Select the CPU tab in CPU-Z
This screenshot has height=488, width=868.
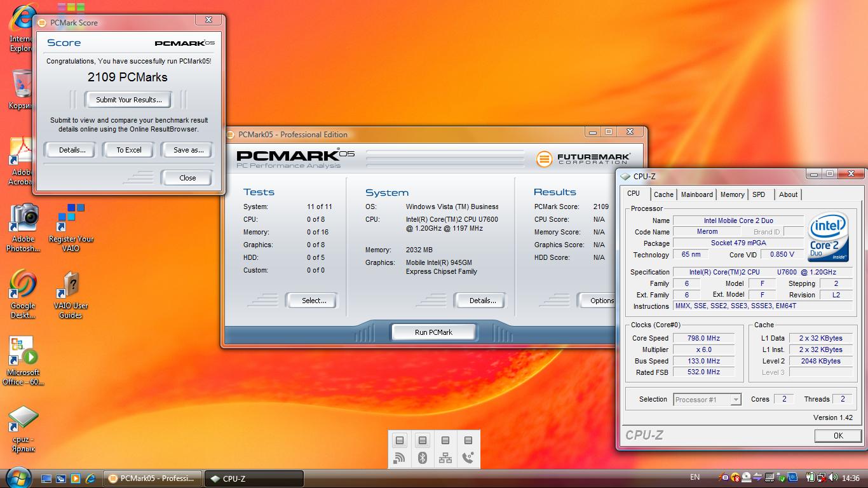pyautogui.click(x=634, y=194)
